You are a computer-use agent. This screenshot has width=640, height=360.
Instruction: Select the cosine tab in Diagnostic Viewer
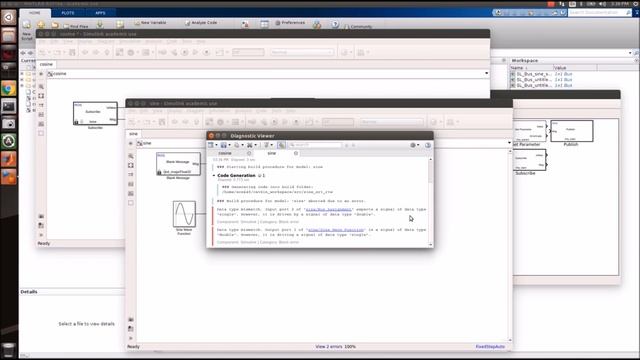pos(225,153)
